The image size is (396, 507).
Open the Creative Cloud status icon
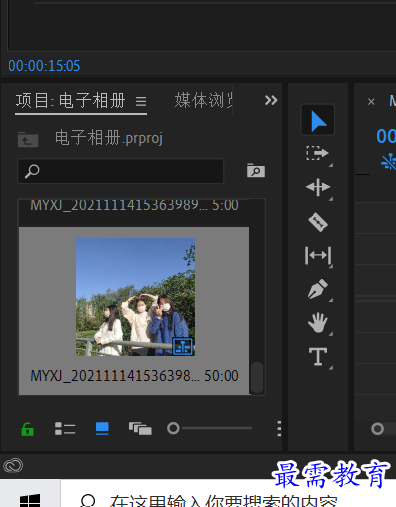point(13,466)
